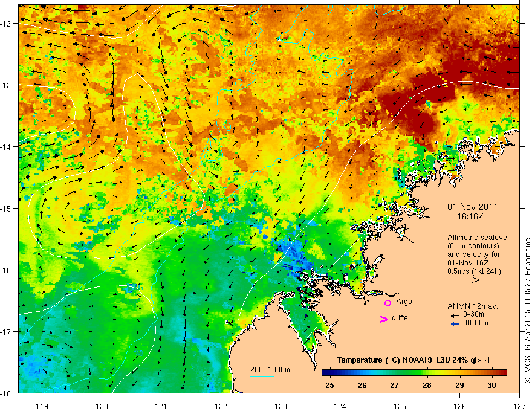This screenshot has height=411, width=532.
Task: Select the date text 01-Nov-2011
Action: (472, 207)
